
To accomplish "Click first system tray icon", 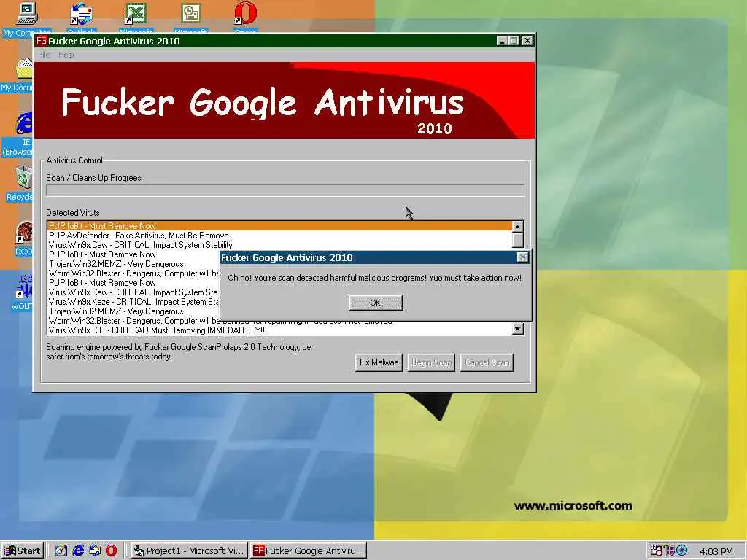I will coord(656,551).
